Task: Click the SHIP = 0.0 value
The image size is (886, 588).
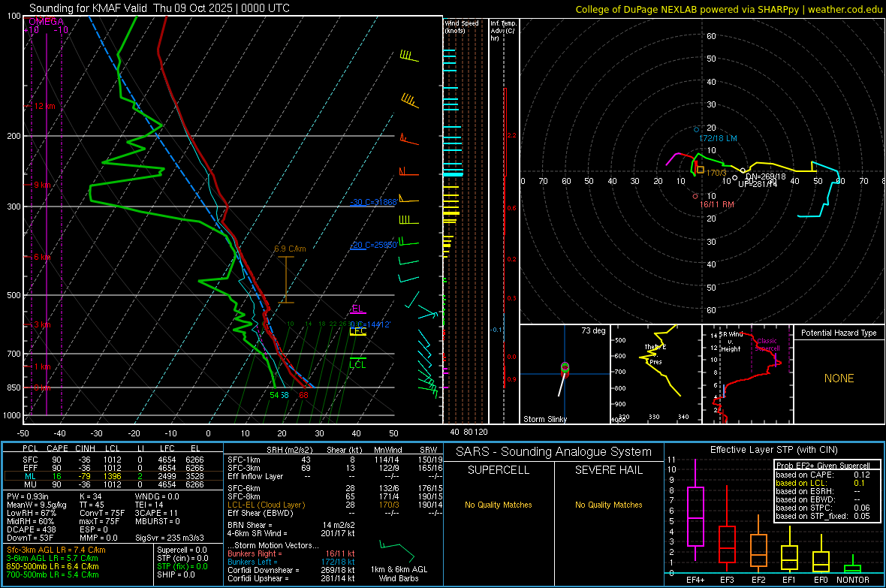Action: click(176, 574)
